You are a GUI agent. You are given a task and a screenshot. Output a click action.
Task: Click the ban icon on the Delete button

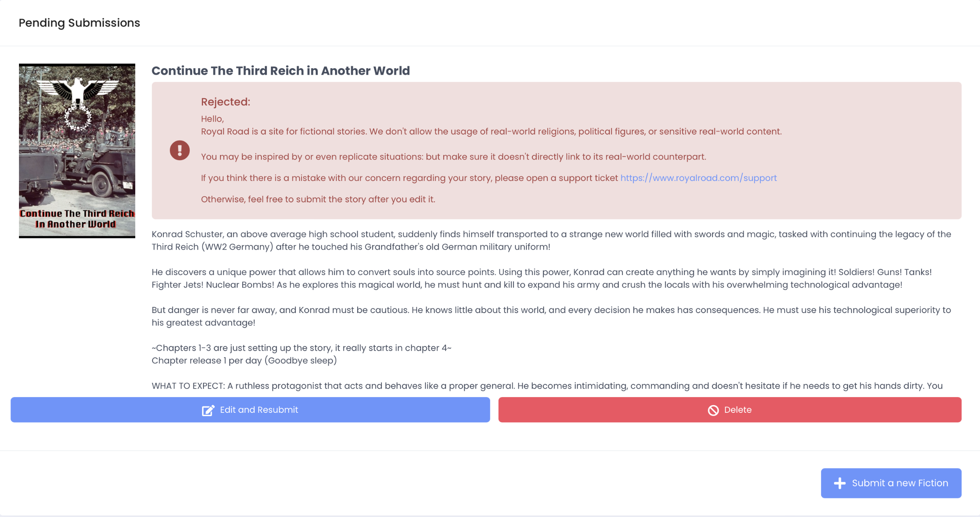click(713, 410)
